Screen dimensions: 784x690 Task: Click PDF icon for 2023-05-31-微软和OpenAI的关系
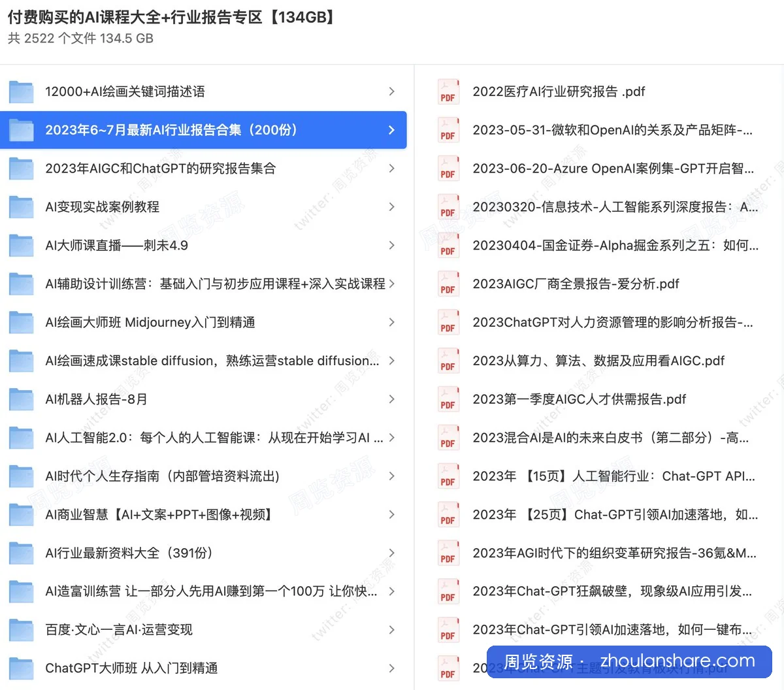448,130
